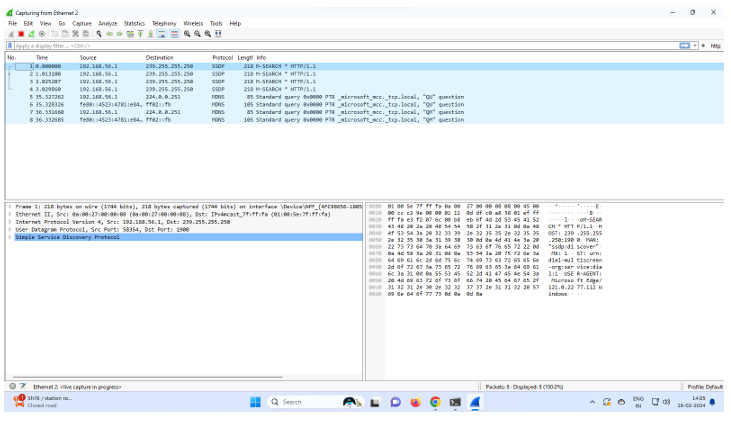Toggle auto-scroll during live capture
Screen dimensions: 731x421
pos(161,34)
